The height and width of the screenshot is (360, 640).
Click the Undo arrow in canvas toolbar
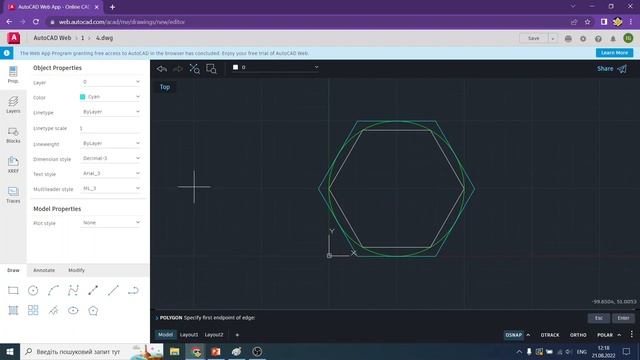tap(162, 69)
